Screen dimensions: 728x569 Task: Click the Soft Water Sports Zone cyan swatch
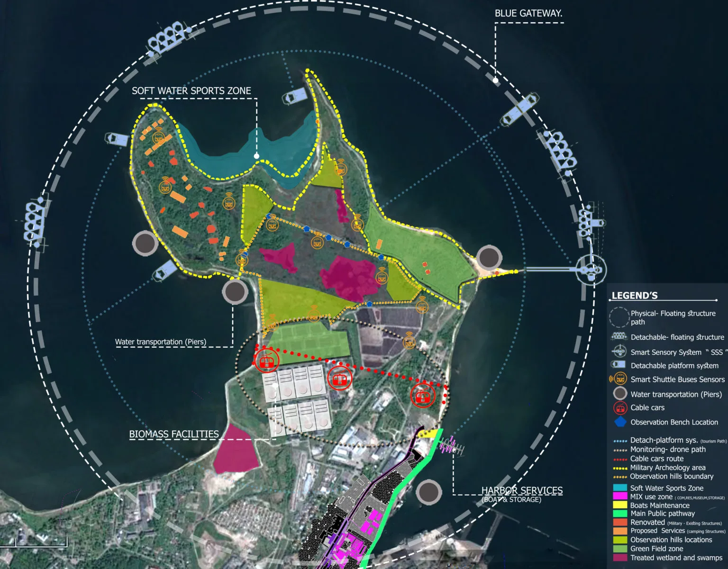pos(620,488)
